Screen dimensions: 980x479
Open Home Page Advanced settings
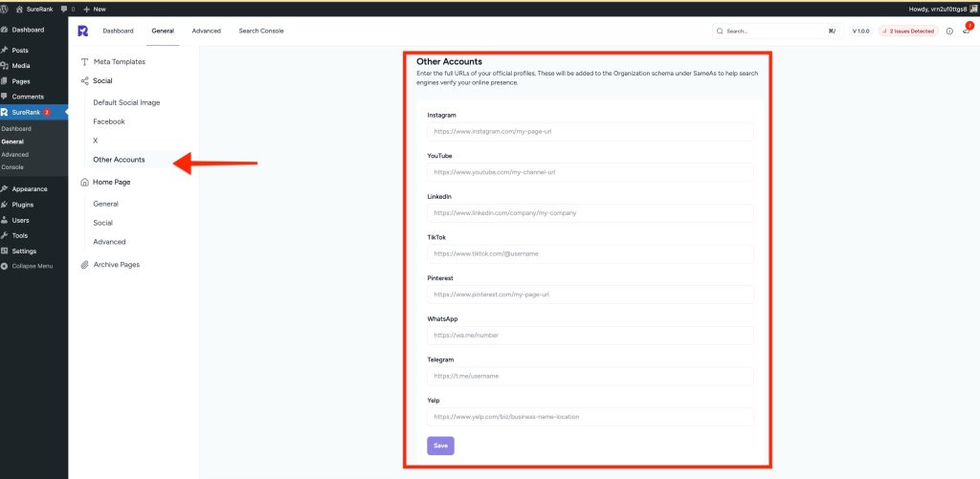pyautogui.click(x=109, y=242)
